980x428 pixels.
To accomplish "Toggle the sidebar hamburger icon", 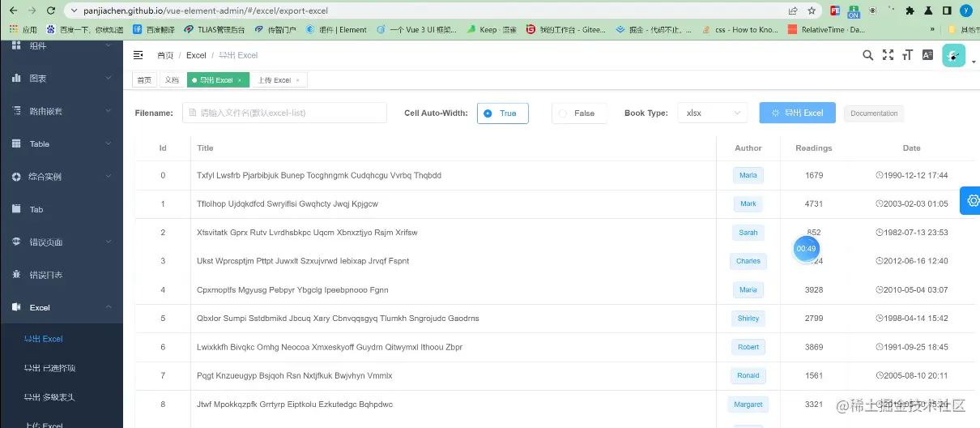I will 138,55.
